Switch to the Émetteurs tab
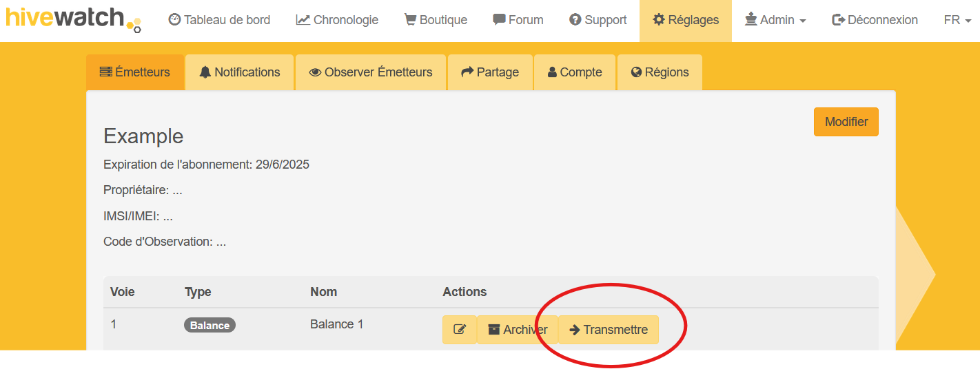 135,72
